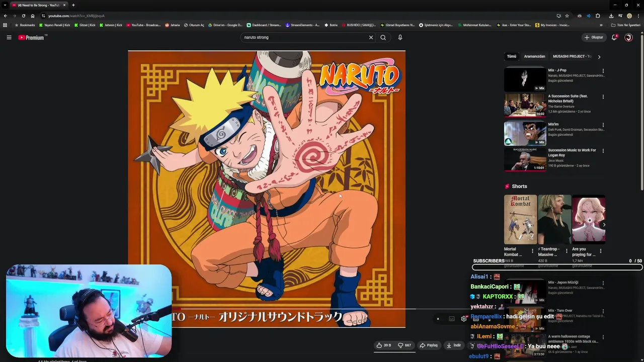Open Gözat | Kick bookmark
The image size is (644, 362).
tap(85, 25)
